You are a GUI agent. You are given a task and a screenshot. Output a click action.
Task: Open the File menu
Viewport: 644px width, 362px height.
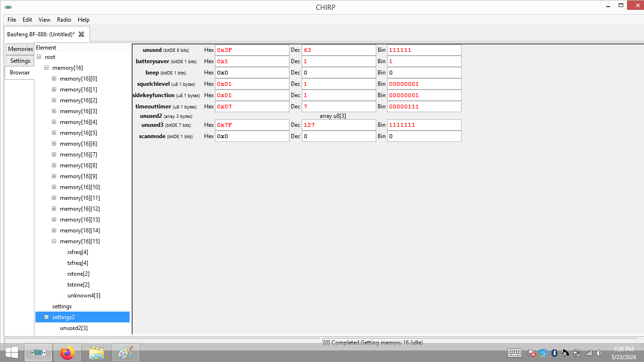12,20
